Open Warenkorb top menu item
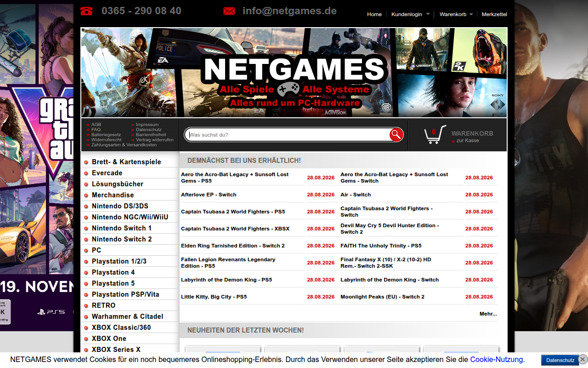Image resolution: width=588 pixels, height=368 pixels. (x=453, y=14)
